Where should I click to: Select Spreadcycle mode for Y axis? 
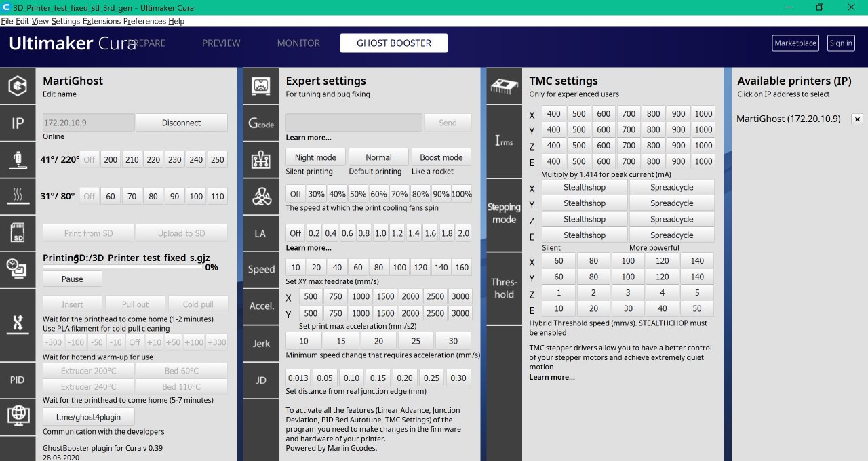pos(672,203)
